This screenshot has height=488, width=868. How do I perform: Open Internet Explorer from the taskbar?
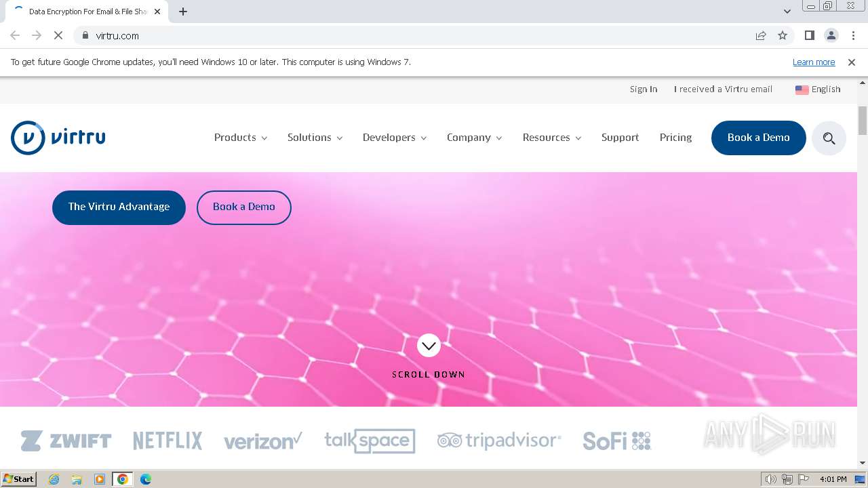pyautogui.click(x=54, y=479)
